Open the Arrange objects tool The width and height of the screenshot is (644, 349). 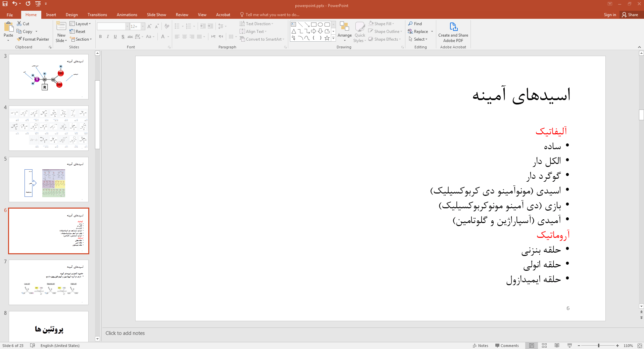(344, 32)
